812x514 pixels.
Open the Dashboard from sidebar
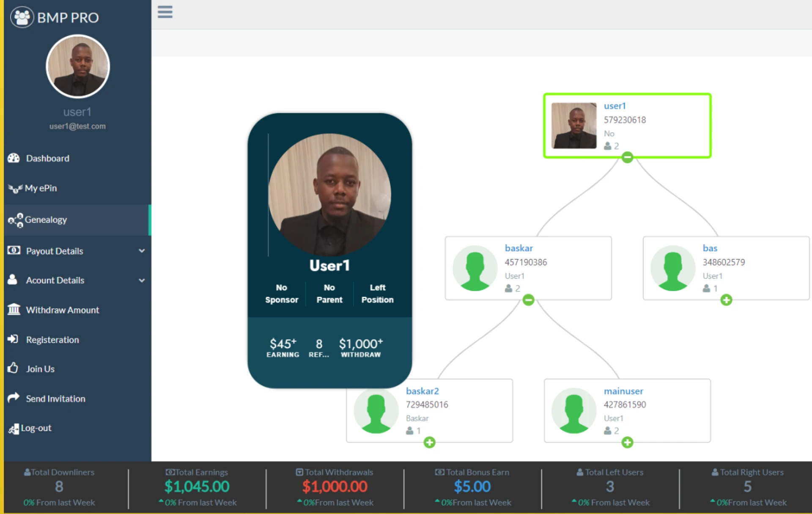pyautogui.click(x=14, y=158)
